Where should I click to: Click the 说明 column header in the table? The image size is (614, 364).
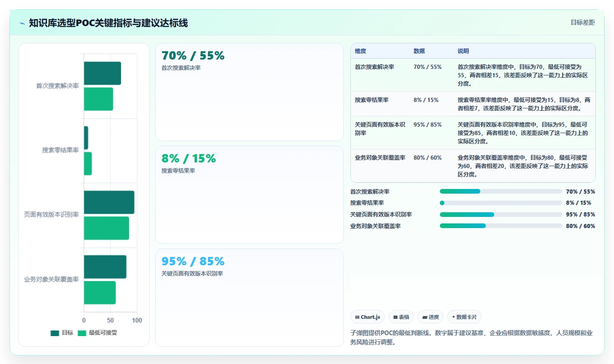[464, 51]
